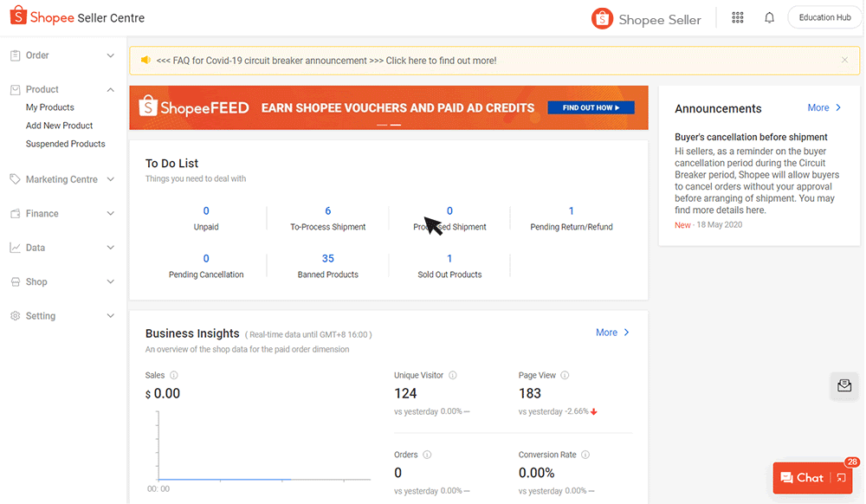Click the Business Insights More arrow
The height and width of the screenshot is (504, 866).
(626, 333)
